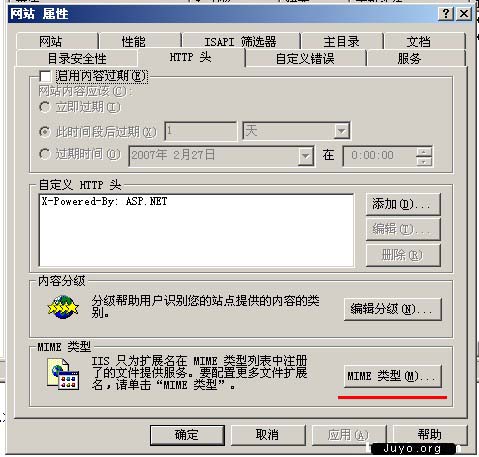Decrease the 0:00:00 time with down spinner
The image size is (479, 457).
point(424,161)
